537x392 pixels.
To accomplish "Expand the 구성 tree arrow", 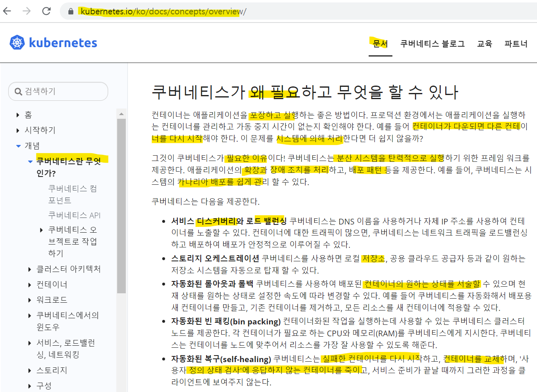I will [29, 386].
